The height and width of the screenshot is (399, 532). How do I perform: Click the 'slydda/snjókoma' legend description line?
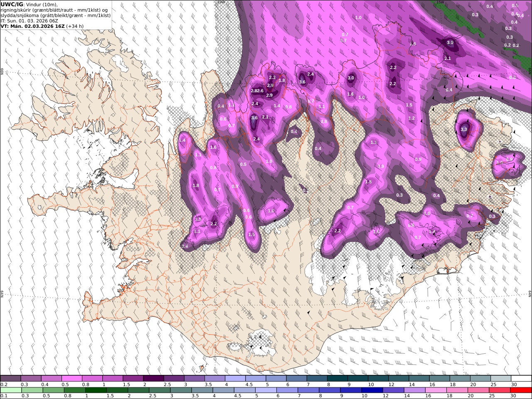click(x=55, y=15)
